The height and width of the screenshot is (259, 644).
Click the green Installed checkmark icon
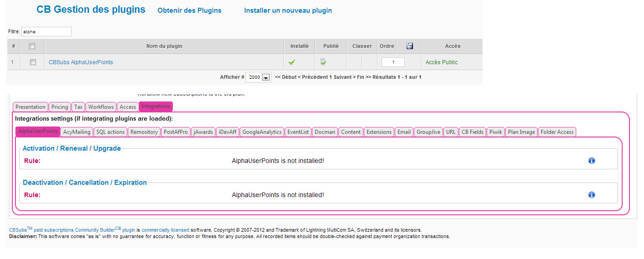pyautogui.click(x=292, y=62)
